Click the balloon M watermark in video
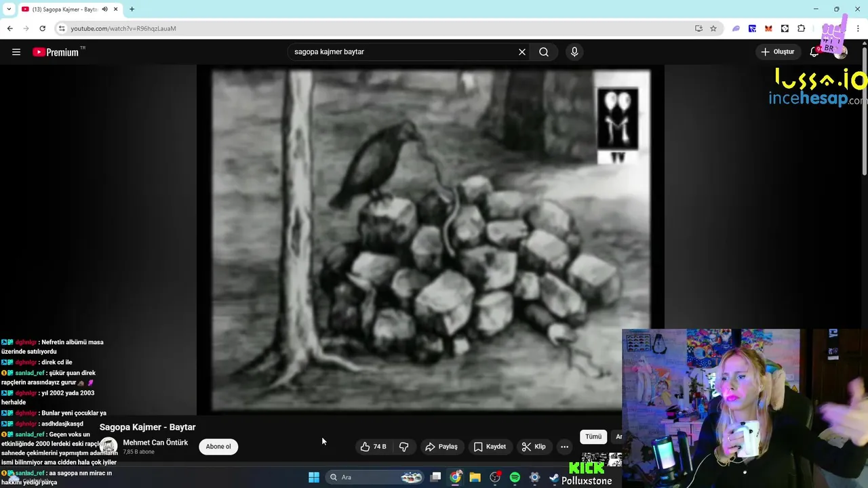Viewport: 868px width, 488px height. pos(618,126)
